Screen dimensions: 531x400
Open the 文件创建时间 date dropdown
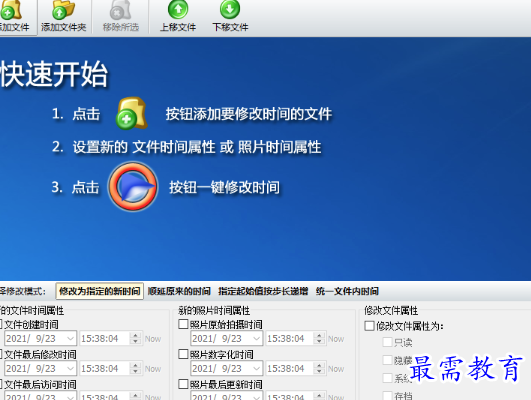pos(70,338)
